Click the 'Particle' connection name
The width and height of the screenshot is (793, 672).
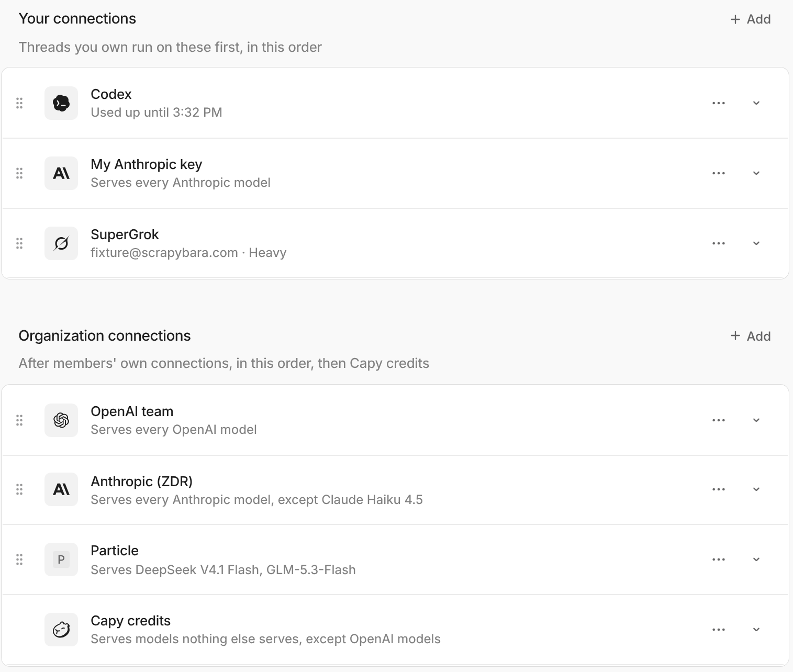(x=115, y=551)
